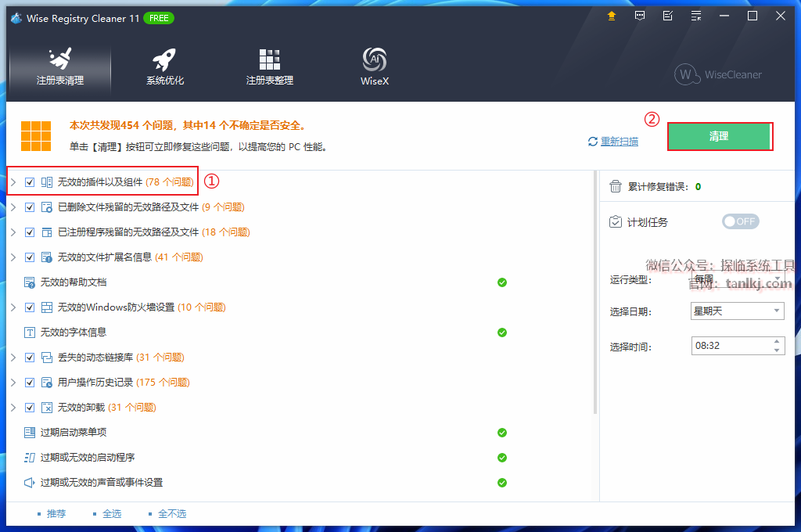Toggle checkbox for 已删除文件残留的无效路径及文件
Viewport: 801px width, 532px height.
[30, 207]
